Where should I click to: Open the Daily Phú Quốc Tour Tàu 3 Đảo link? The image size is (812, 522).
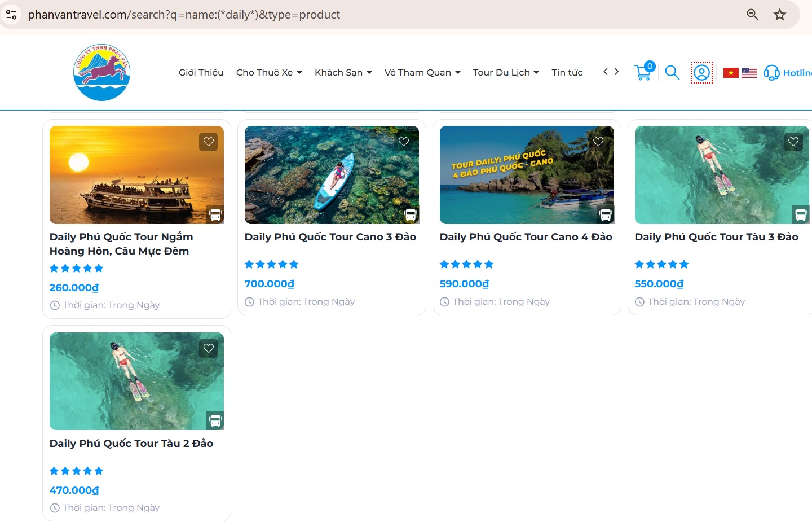pyautogui.click(x=717, y=236)
